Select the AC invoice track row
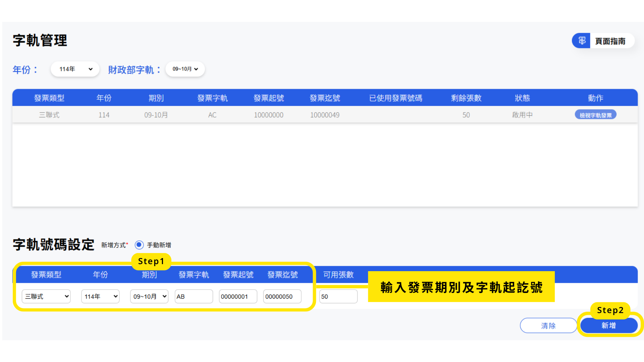Image resolution: width=644 pixels, height=362 pixels. 212,115
